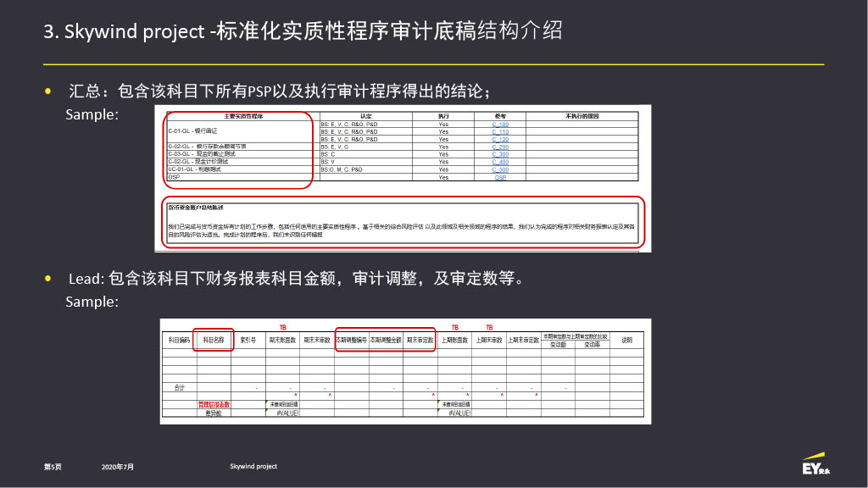Click the '本期调整编号' column header

coord(352,341)
